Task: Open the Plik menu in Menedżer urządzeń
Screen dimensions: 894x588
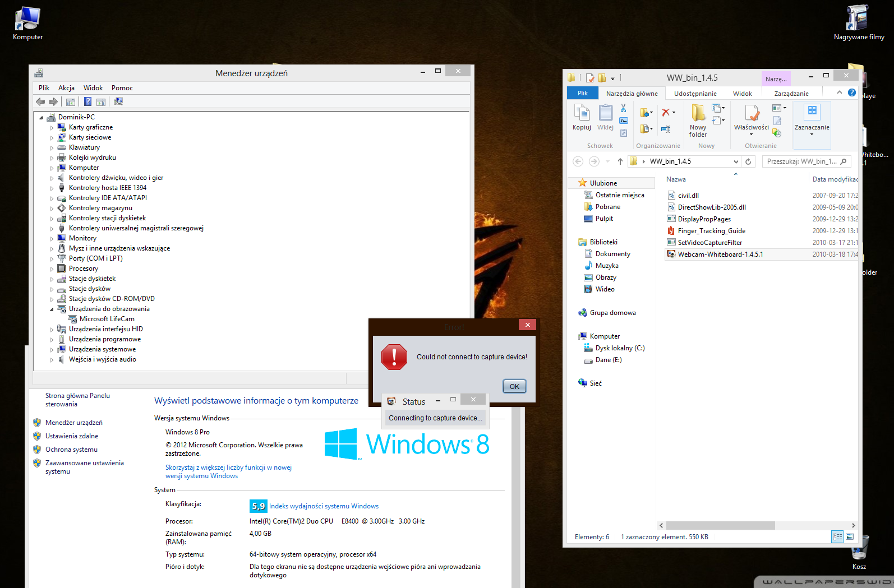Action: click(44, 88)
